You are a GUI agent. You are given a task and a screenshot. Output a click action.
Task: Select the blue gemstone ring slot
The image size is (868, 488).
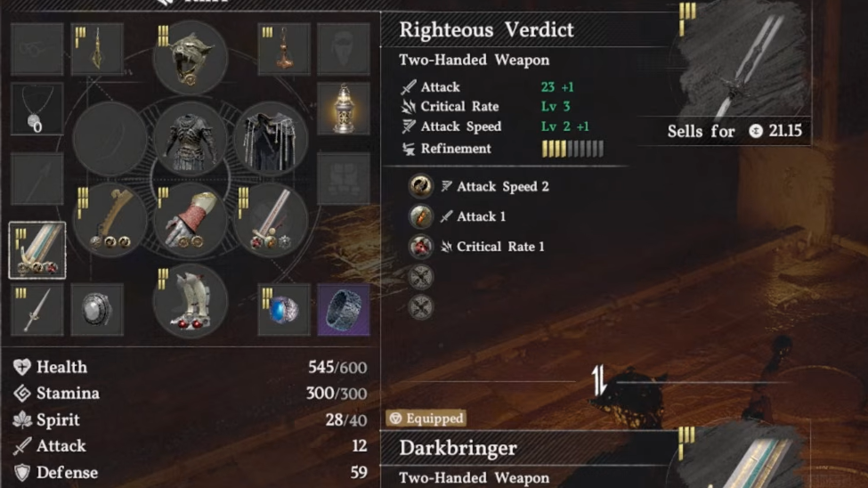284,310
